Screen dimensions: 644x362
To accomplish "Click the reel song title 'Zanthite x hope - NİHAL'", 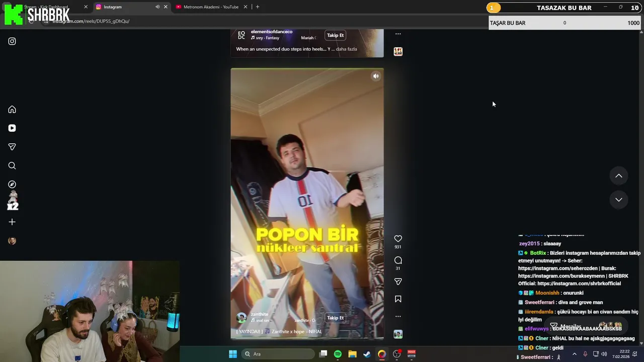I will pos(297,332).
